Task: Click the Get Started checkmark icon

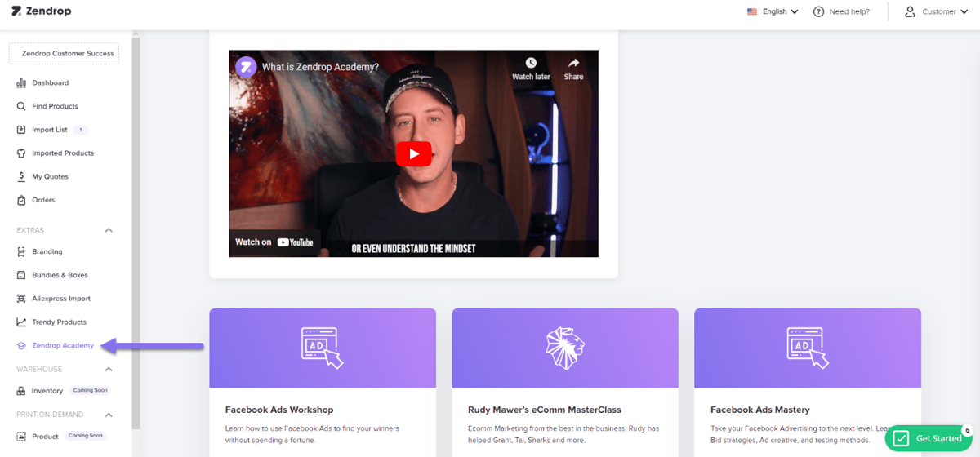Action: coord(901,438)
